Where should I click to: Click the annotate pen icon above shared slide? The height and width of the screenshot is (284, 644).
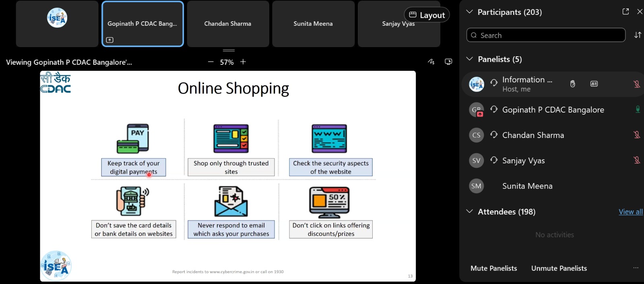(431, 62)
